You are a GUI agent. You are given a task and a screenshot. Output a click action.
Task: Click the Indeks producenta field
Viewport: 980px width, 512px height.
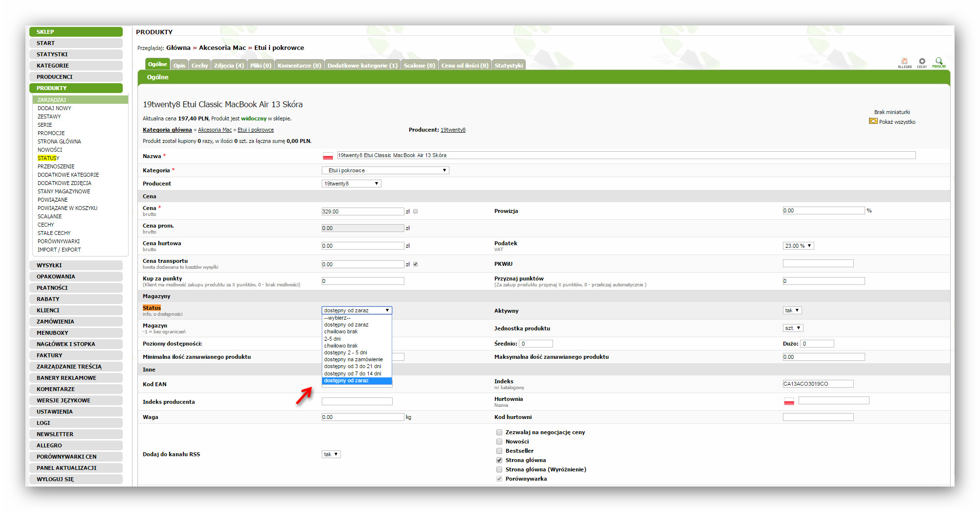click(x=357, y=401)
